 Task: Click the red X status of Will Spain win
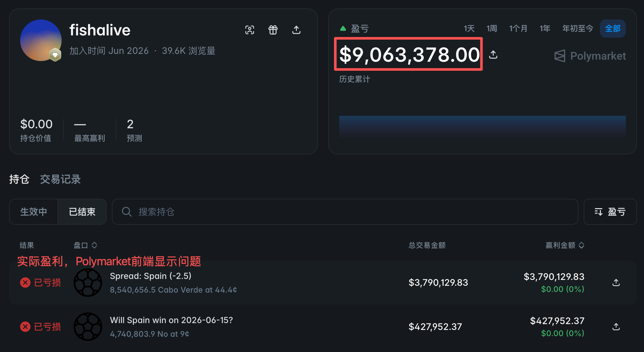[x=25, y=327]
